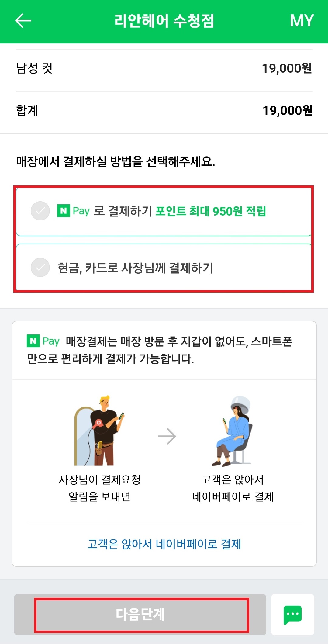Image resolution: width=328 pixels, height=644 pixels.
Task: Click the 매장결제 description text in info card
Action: click(x=160, y=350)
